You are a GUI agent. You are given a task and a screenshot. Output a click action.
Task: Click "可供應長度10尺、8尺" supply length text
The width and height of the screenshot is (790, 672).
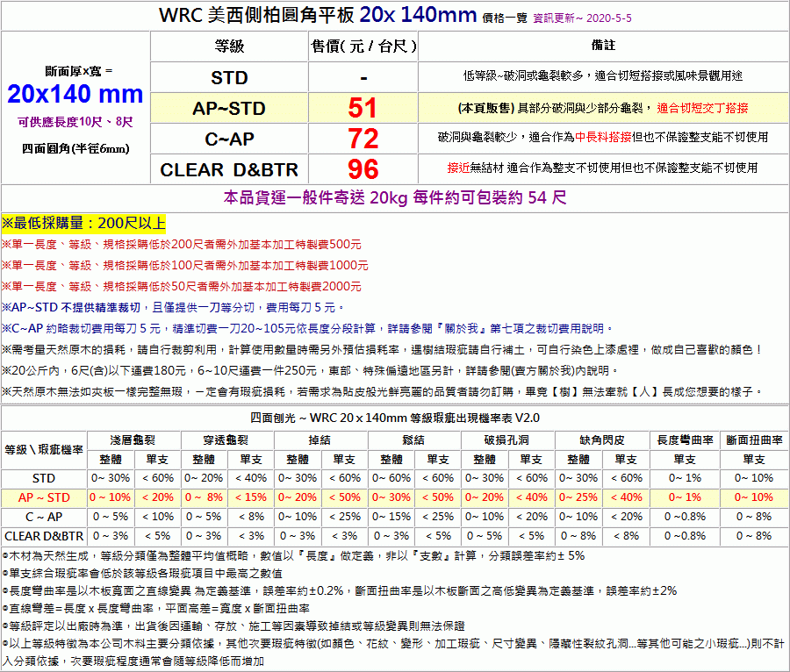pos(75,122)
